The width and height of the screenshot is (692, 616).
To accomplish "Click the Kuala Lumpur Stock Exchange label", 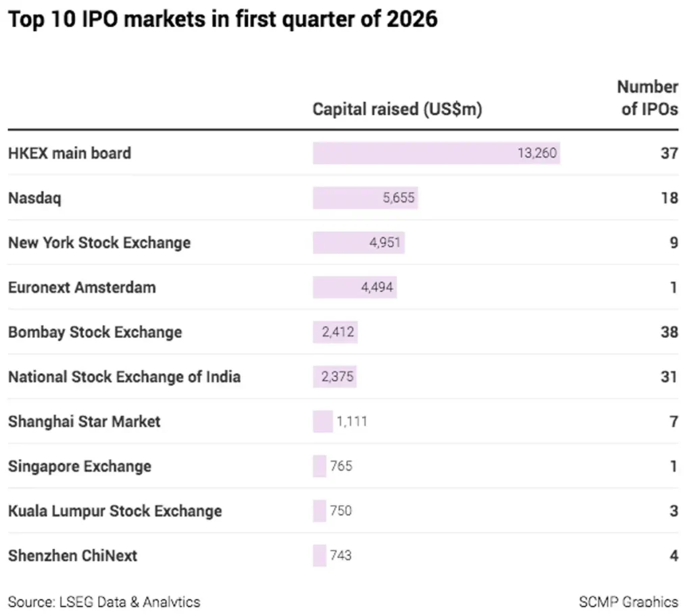I will click(115, 511).
